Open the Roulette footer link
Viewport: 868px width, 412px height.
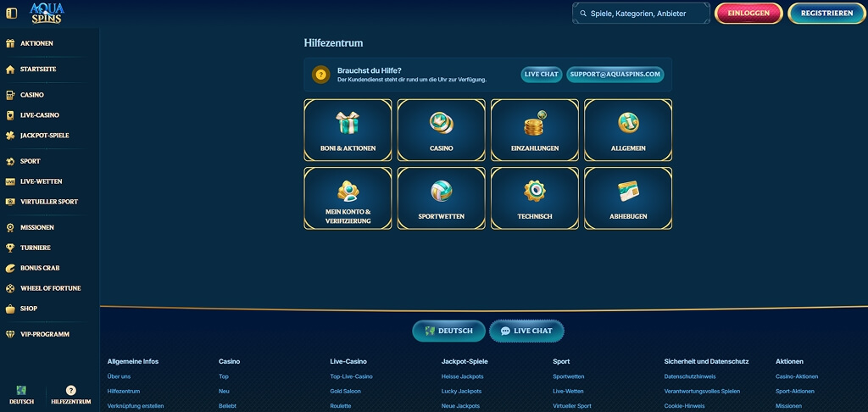point(341,406)
